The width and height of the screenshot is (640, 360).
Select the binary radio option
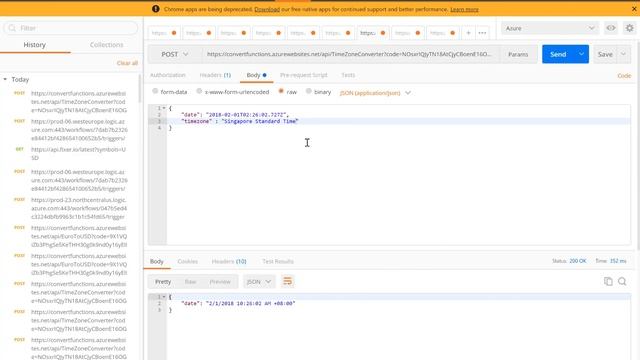pos(309,91)
